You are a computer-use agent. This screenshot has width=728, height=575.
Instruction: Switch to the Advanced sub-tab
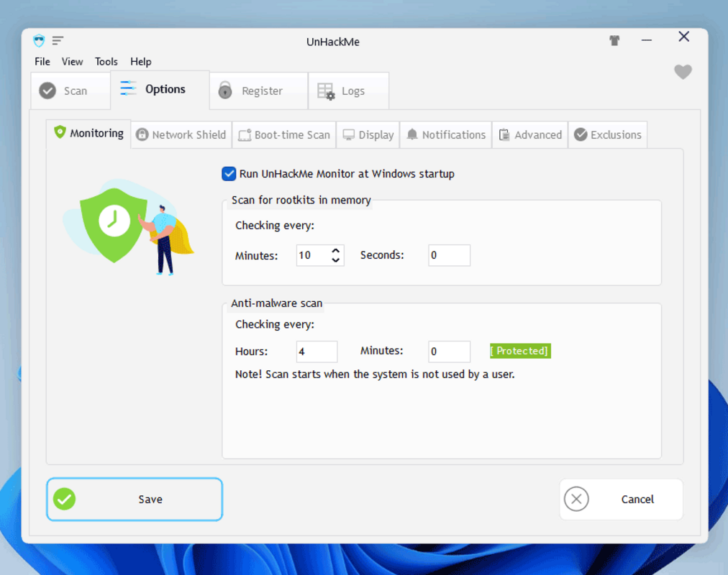(x=530, y=135)
